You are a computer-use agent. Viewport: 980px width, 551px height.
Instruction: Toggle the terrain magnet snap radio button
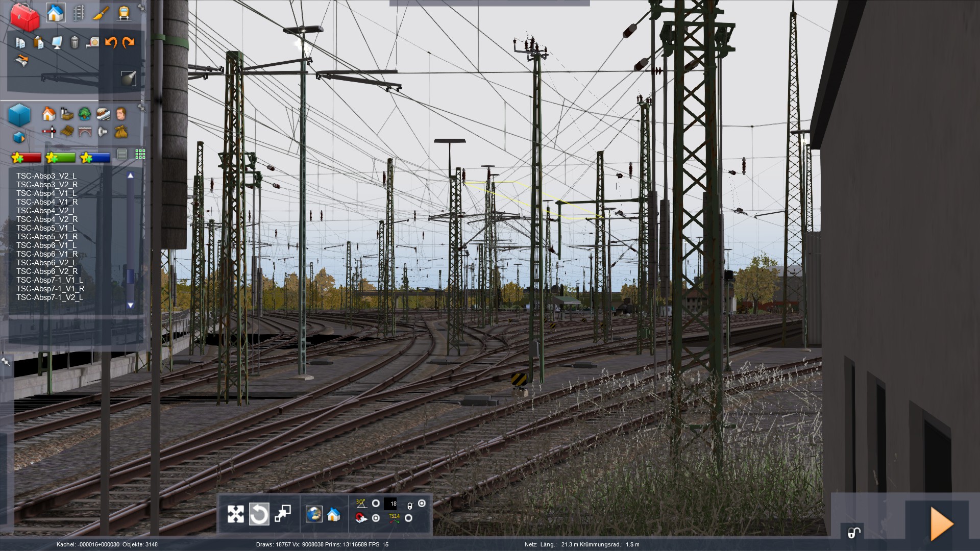[x=376, y=518]
